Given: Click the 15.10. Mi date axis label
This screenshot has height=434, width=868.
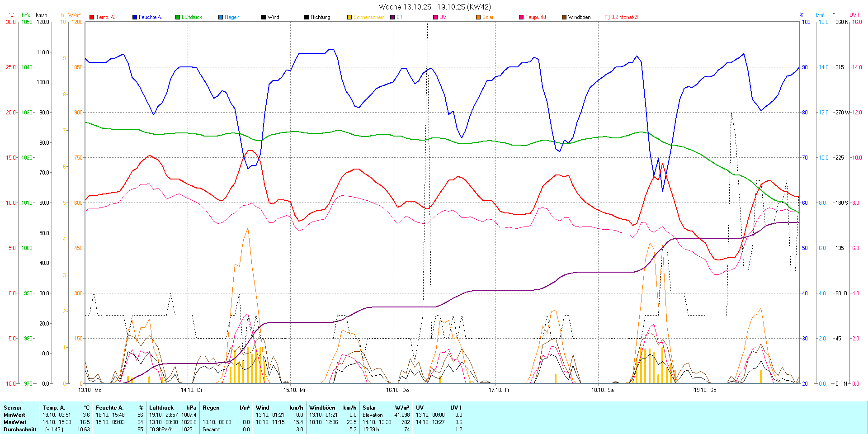Looking at the screenshot, I should click(294, 390).
